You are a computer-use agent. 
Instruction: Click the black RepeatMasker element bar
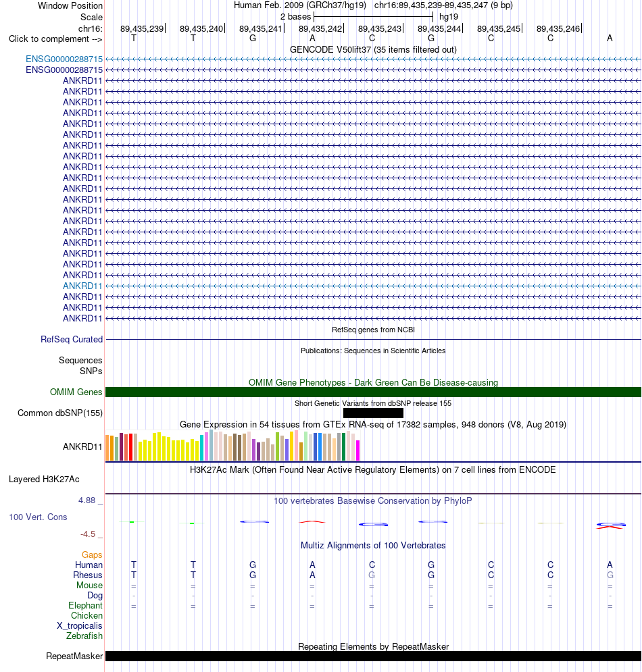pyautogui.click(x=373, y=656)
